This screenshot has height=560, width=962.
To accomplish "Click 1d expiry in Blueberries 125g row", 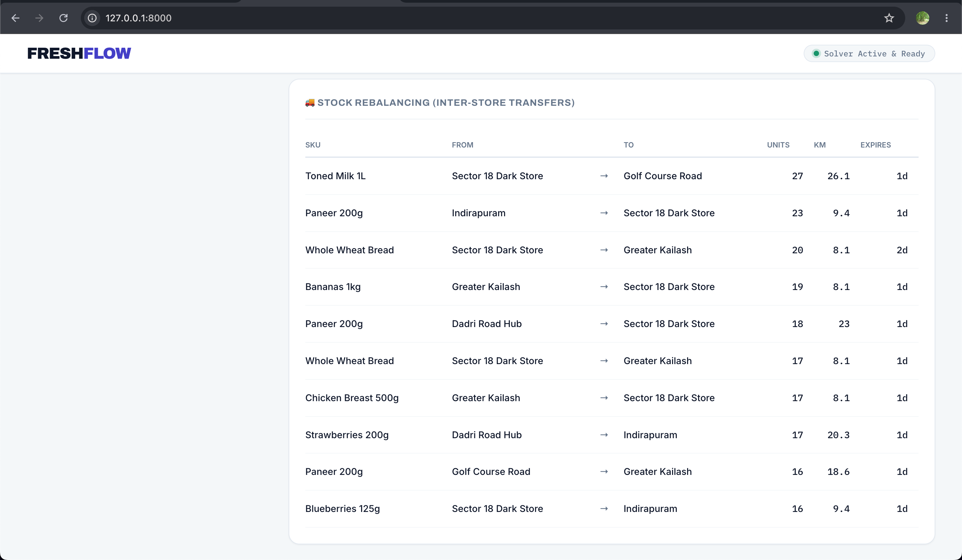I will point(902,509).
